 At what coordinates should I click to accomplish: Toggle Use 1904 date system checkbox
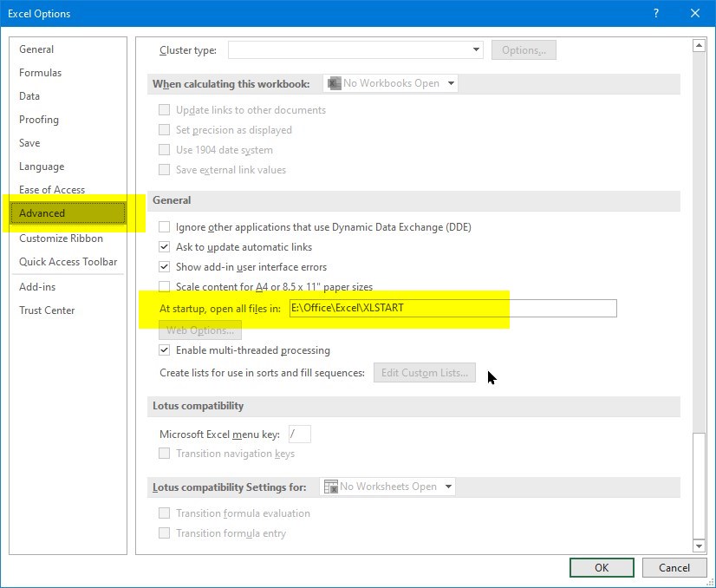click(164, 150)
